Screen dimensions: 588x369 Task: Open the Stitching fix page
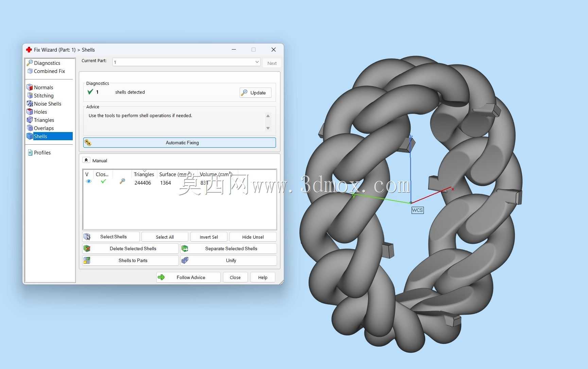[x=44, y=95]
